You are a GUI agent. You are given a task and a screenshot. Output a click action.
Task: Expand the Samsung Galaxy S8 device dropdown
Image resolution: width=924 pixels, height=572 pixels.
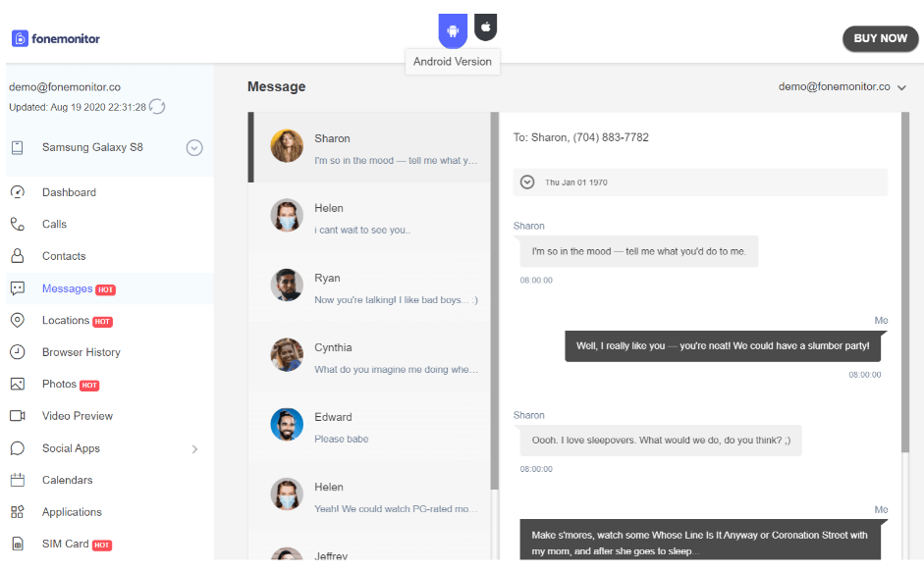[x=194, y=148]
